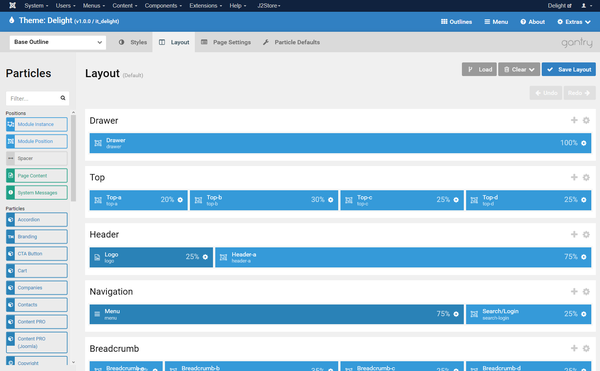
Task: Focus the particles Filter field
Action: 38,98
